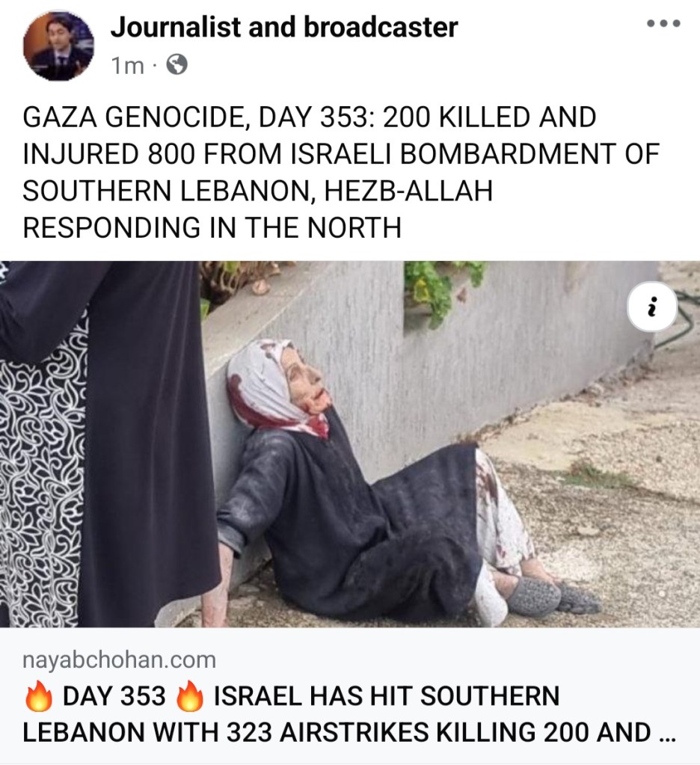Click the caption line SOUTHERN LEBANON, HEZB-ALLAH
Viewport: 700px width, 765px height.
point(257,190)
